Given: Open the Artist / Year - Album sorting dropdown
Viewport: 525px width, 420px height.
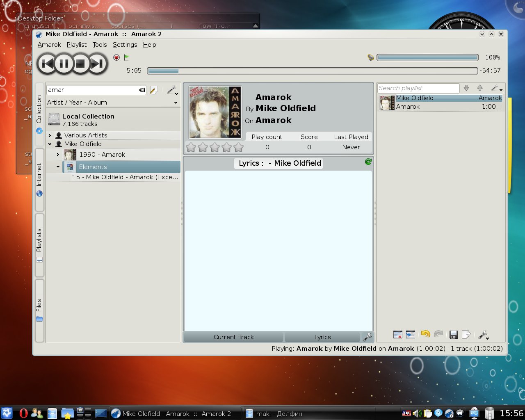Looking at the screenshot, I should click(x=113, y=103).
